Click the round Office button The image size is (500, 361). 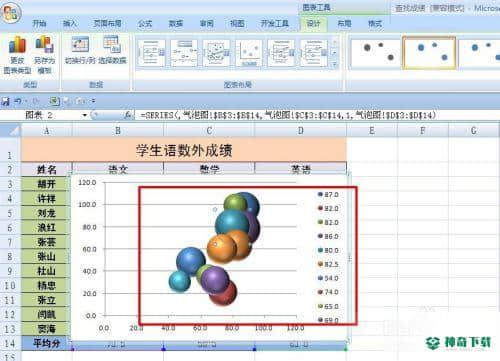point(11,12)
